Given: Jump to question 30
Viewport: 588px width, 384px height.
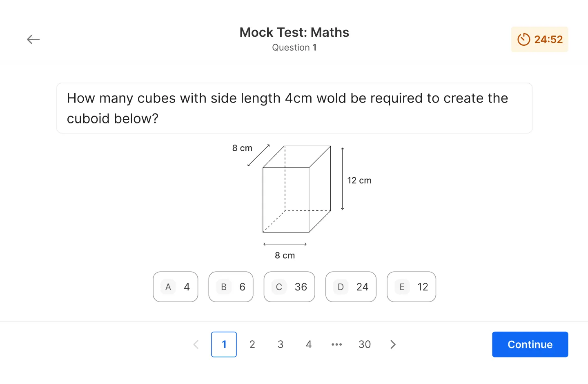Looking at the screenshot, I should click(x=365, y=344).
